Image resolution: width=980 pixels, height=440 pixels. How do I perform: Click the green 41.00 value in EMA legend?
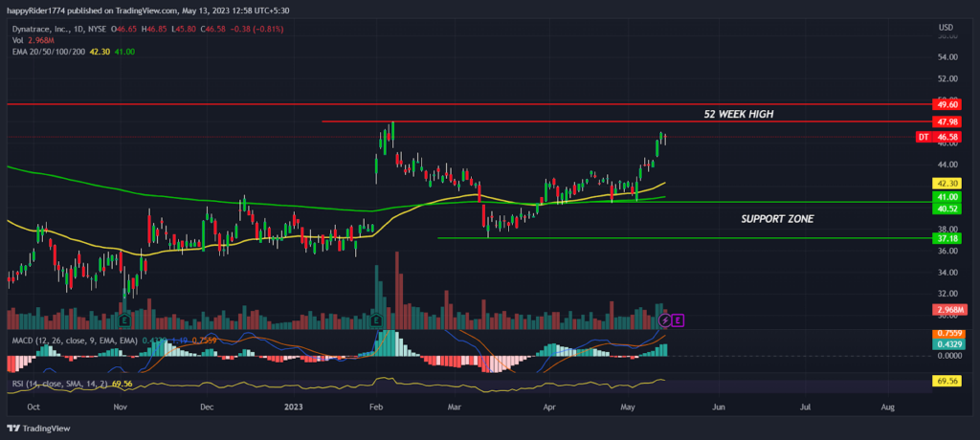click(123, 52)
